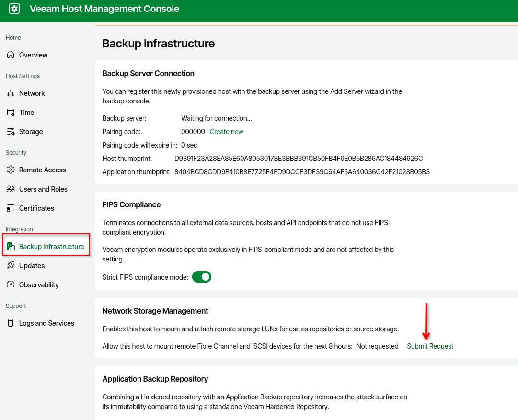The width and height of the screenshot is (518, 420).
Task: Click the 'Host thumbprint:' label
Action: [127, 159]
